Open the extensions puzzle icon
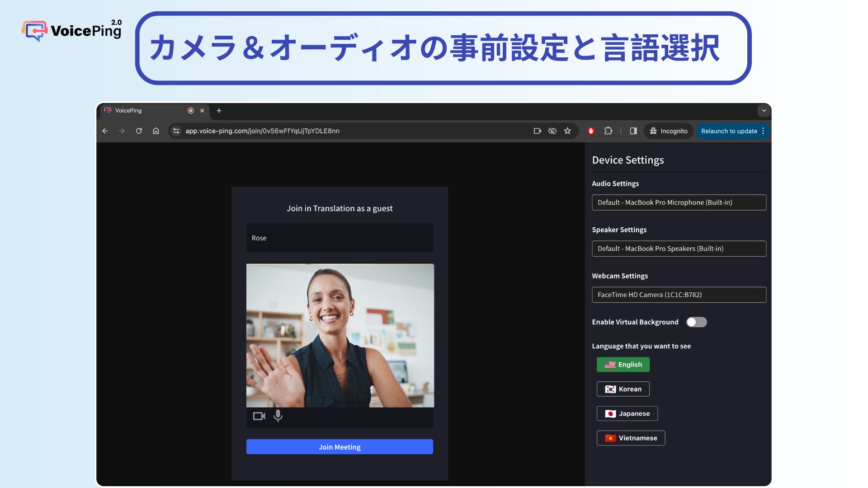Screen dimensions: 868x488 coord(608,131)
